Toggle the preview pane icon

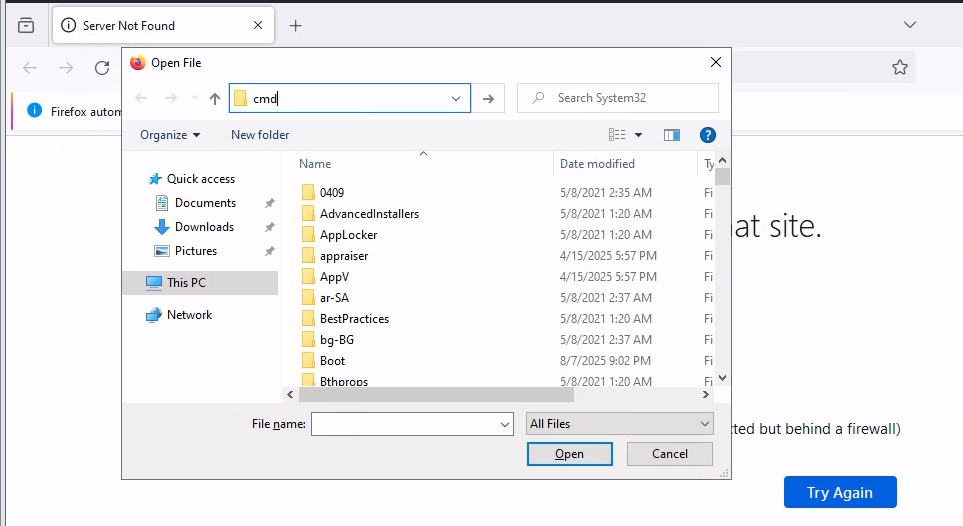pyautogui.click(x=671, y=135)
